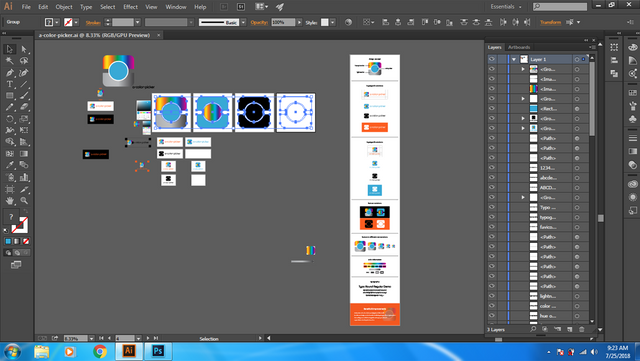Launch Photoshop from the taskbar
This screenshot has height=361, width=640.
[158, 351]
